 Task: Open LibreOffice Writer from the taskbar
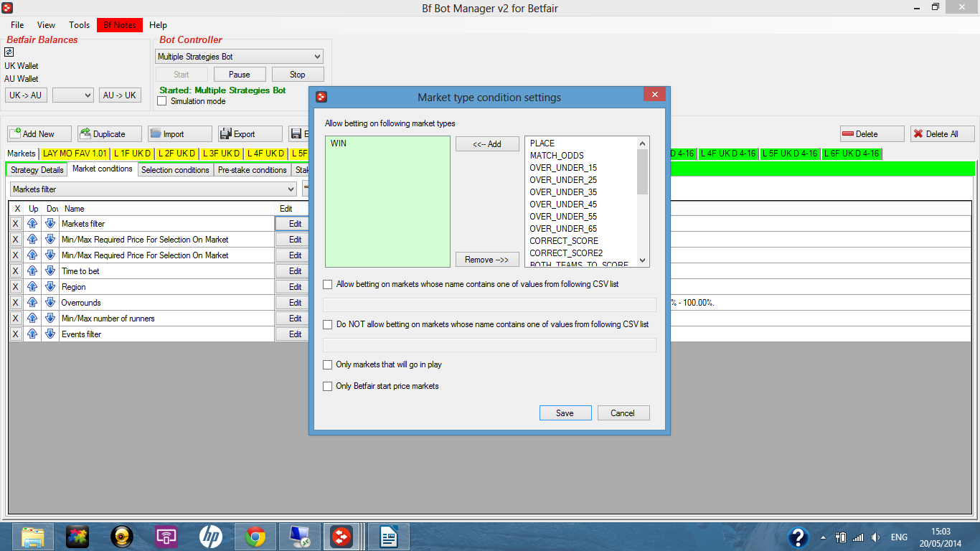389,537
